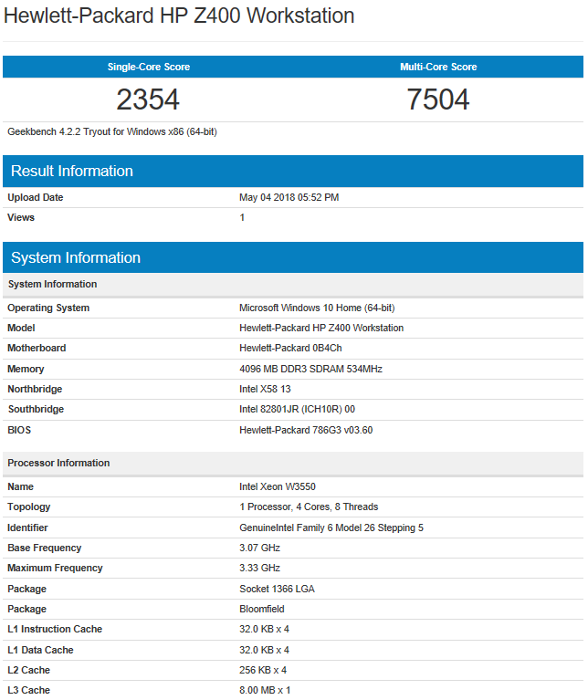
Task: Click the Maximum Frequency label
Action: pos(55,569)
